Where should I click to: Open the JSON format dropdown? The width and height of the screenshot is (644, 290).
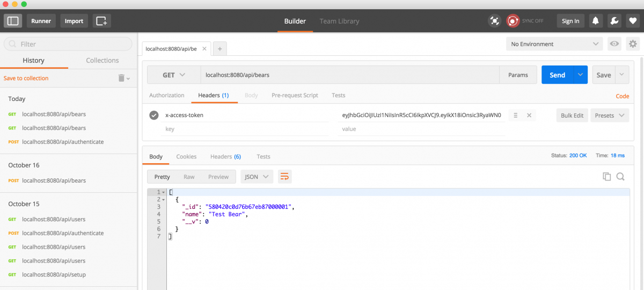click(x=257, y=177)
